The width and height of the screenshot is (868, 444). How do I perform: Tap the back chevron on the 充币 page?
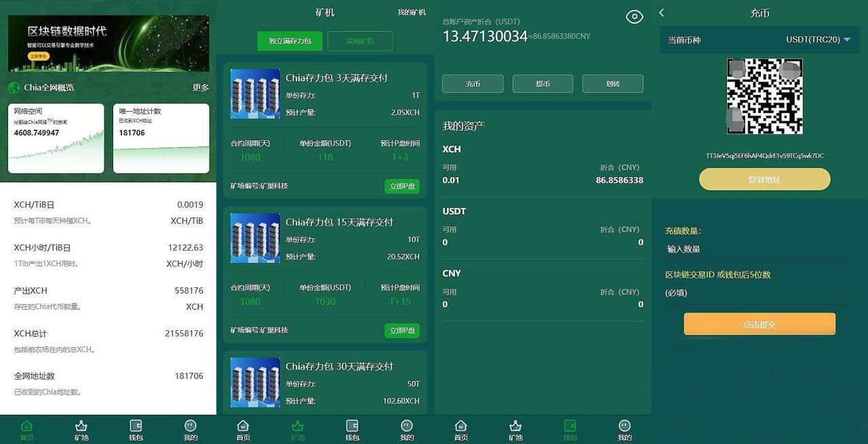pyautogui.click(x=661, y=12)
